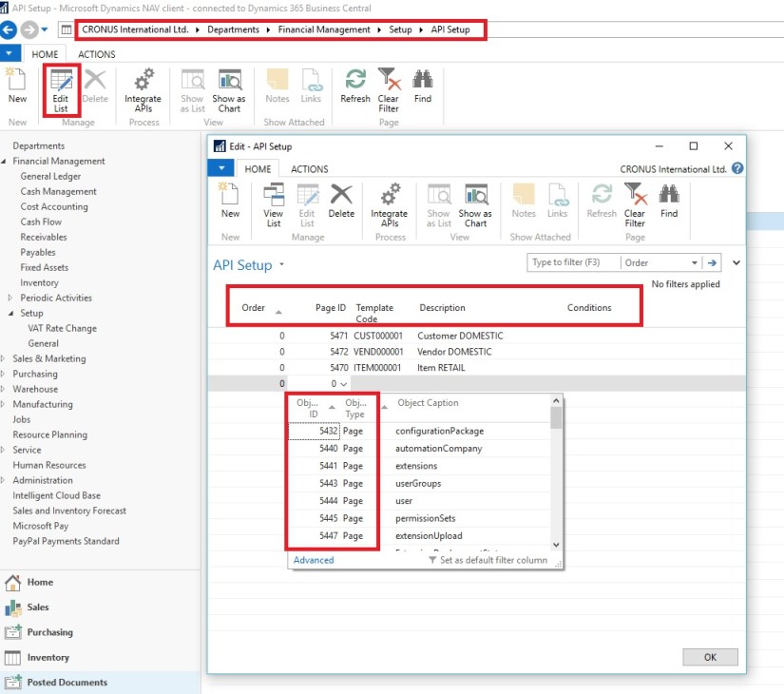Switch to ACTIONS tab in Edit dialog

pyautogui.click(x=310, y=169)
